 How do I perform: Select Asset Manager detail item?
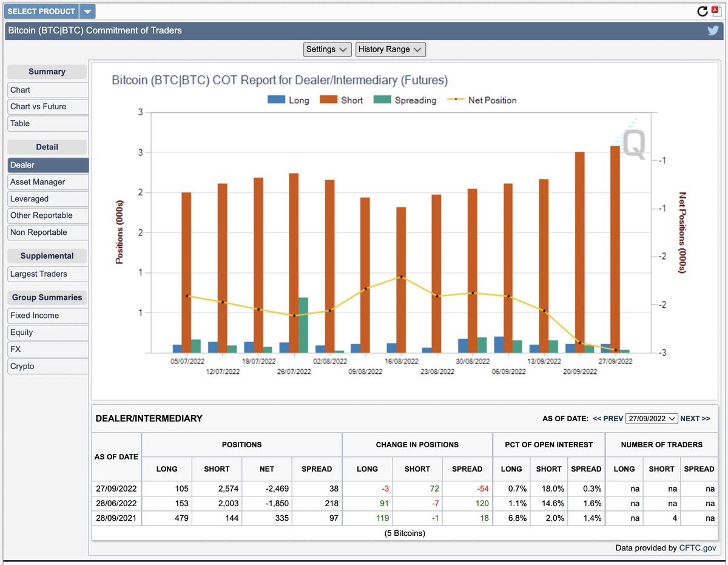(48, 182)
